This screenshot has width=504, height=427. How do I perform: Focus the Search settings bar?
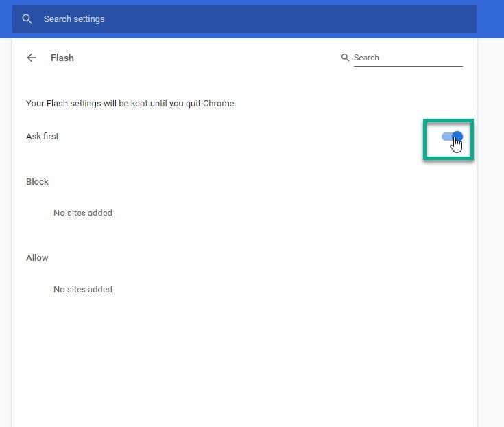pyautogui.click(x=244, y=19)
